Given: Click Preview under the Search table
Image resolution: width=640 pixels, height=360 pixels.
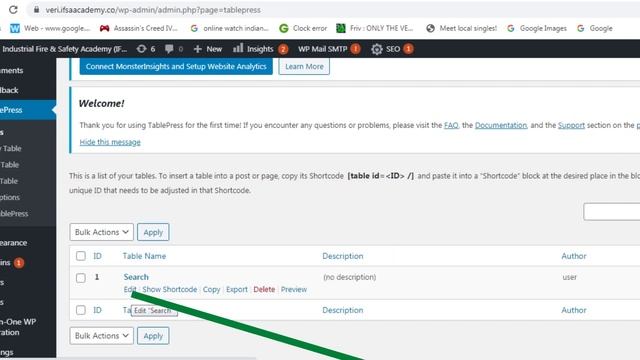Looking at the screenshot, I should (294, 289).
